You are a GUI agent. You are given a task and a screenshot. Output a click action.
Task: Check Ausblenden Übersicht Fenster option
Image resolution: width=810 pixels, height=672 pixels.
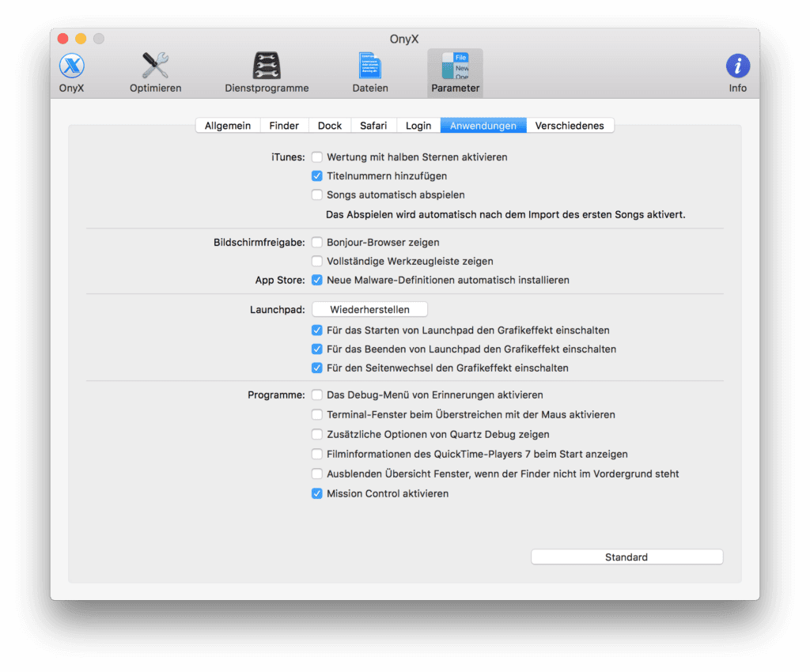click(x=317, y=474)
